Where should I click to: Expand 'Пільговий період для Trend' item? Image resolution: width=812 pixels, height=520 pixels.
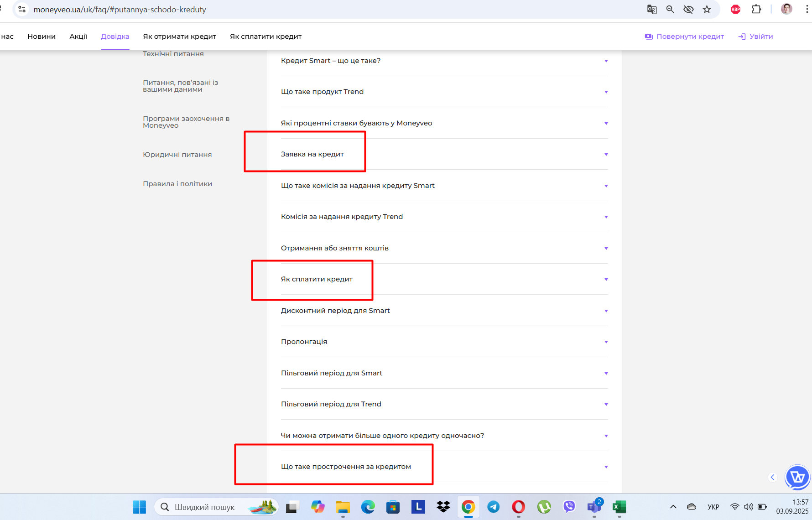click(444, 404)
